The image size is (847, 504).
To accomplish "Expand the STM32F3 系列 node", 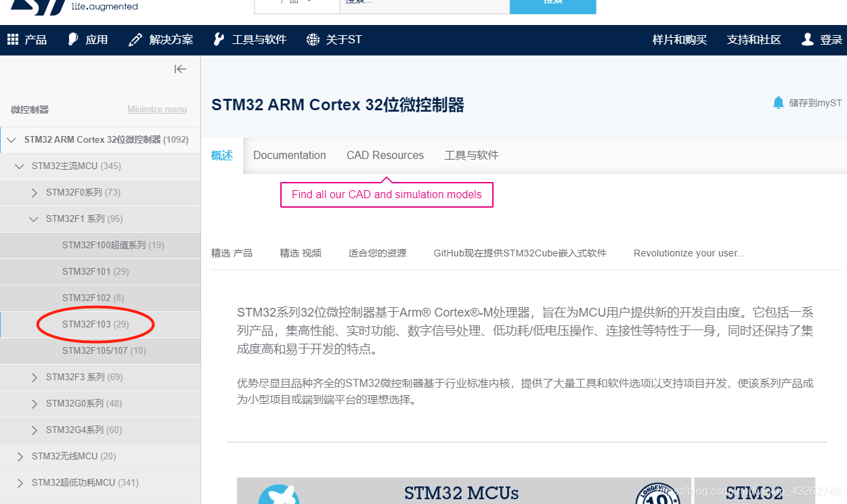I will tap(34, 377).
